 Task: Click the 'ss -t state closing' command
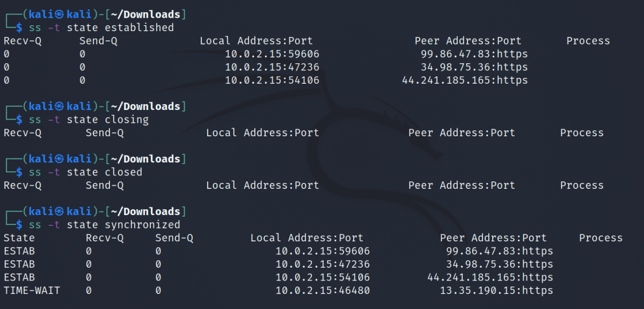89,119
